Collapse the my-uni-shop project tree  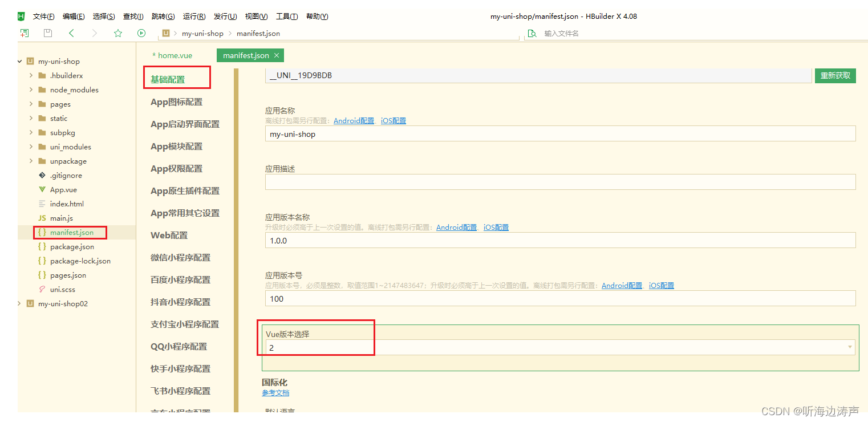(21, 61)
